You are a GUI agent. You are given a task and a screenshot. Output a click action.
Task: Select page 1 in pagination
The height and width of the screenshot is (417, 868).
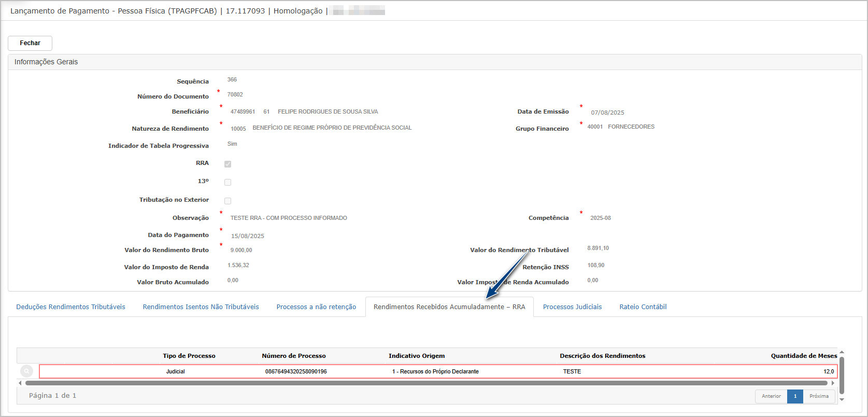coord(795,396)
